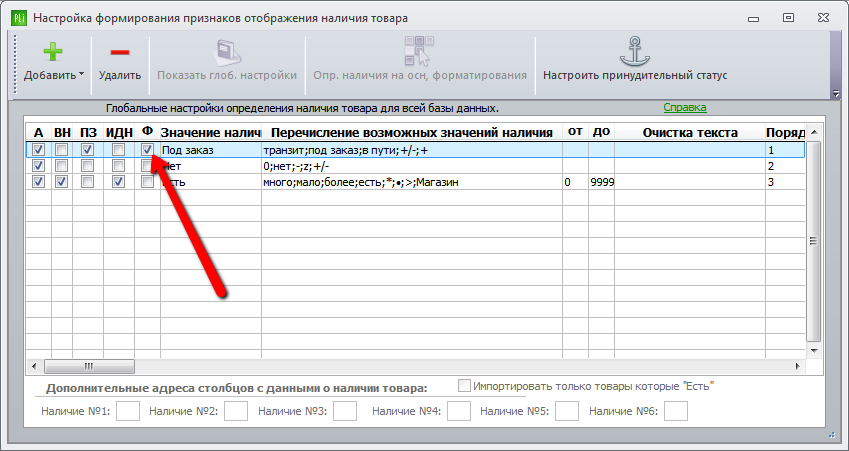Viewport: 849px width, 451px height.
Task: Click the Значение налич column header
Action: (x=211, y=132)
